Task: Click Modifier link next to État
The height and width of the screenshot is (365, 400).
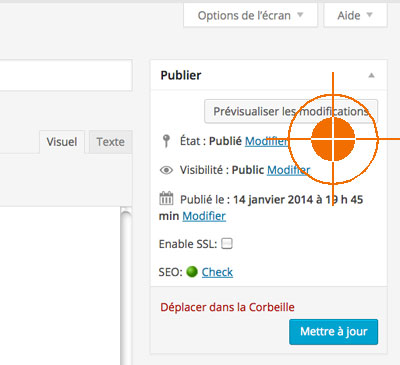Action: click(267, 141)
